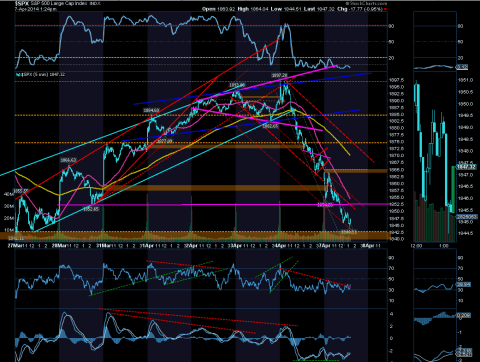This screenshot has height=362, width=480.
Task: Click the $SPX ticker symbol in header
Action: coord(21,4)
